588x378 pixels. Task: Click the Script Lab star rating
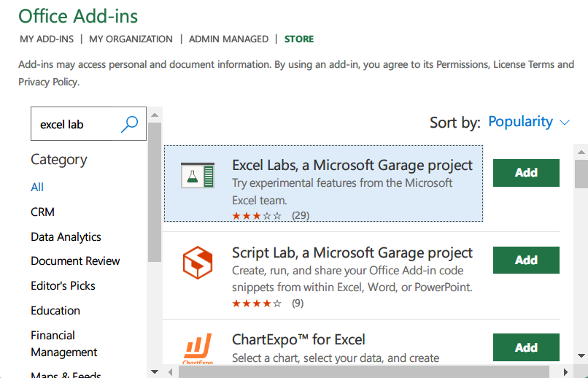[x=257, y=304]
